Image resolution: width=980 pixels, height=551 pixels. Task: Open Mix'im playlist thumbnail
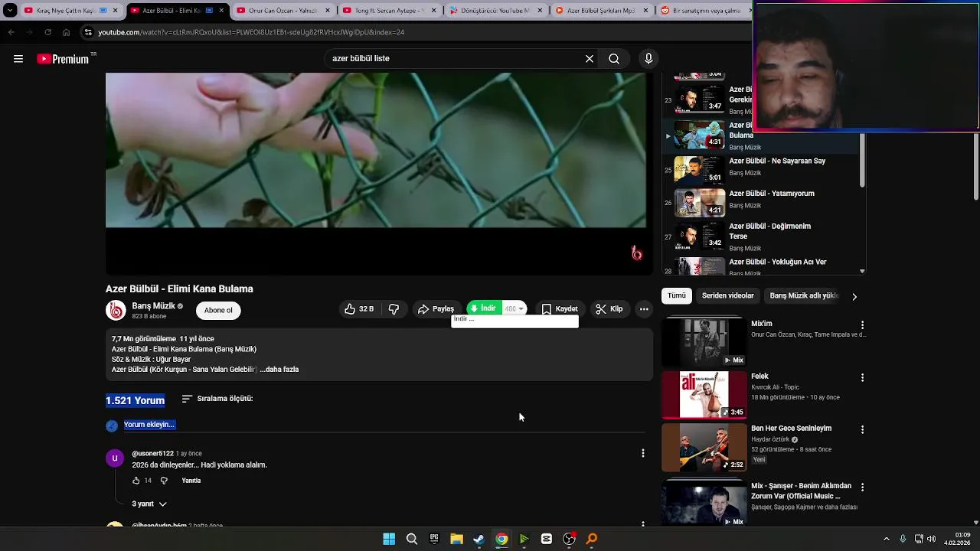[704, 342]
